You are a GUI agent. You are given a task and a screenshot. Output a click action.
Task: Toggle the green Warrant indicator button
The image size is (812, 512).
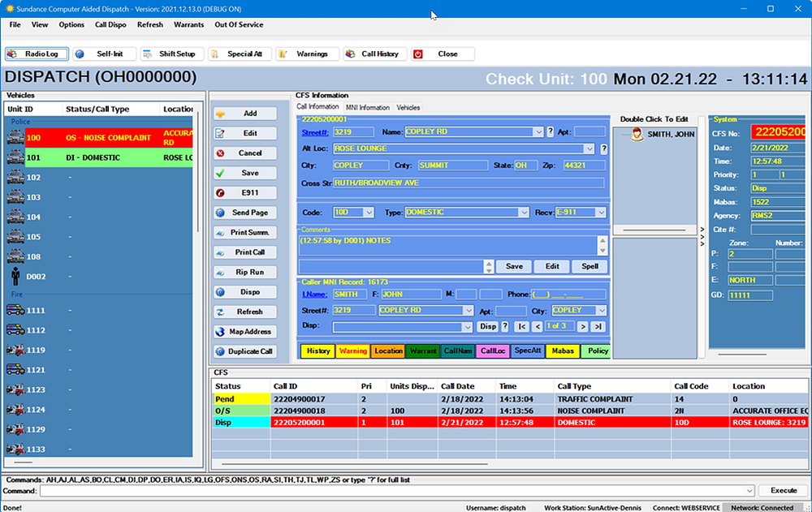pos(423,351)
